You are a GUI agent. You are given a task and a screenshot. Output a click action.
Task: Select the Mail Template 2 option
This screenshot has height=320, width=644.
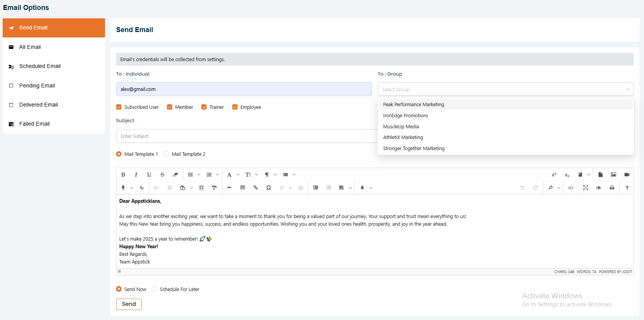click(x=166, y=154)
